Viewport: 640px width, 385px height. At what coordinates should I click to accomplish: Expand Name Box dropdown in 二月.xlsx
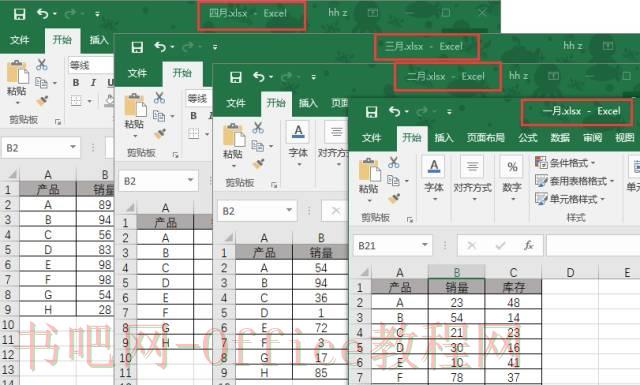click(x=289, y=210)
